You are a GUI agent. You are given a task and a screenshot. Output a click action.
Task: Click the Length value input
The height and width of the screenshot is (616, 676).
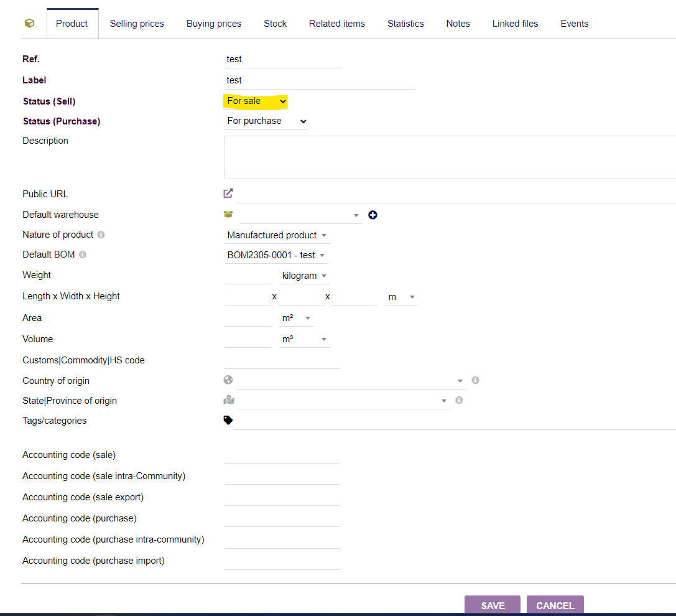coord(248,297)
